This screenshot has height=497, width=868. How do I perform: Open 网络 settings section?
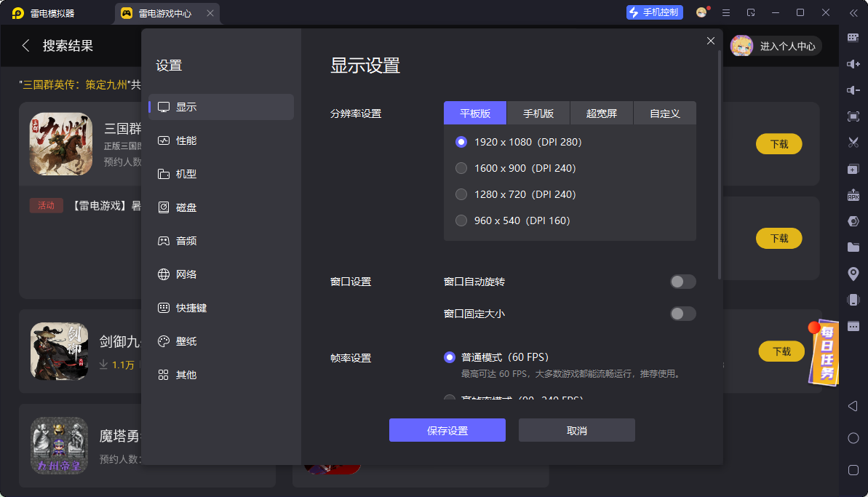221,274
